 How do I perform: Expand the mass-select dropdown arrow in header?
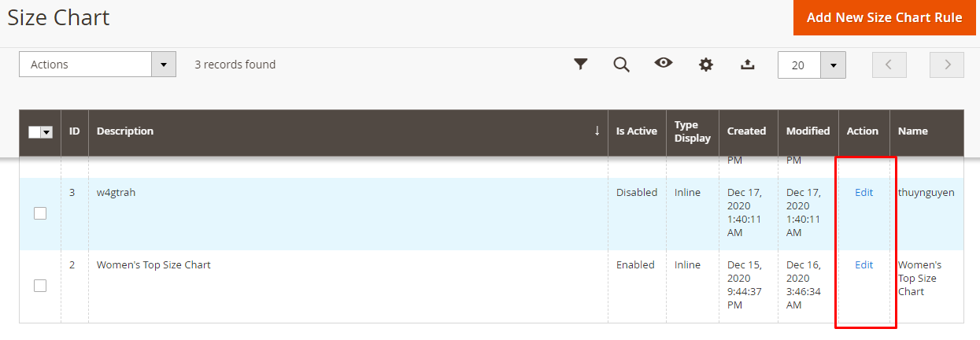coord(47,132)
